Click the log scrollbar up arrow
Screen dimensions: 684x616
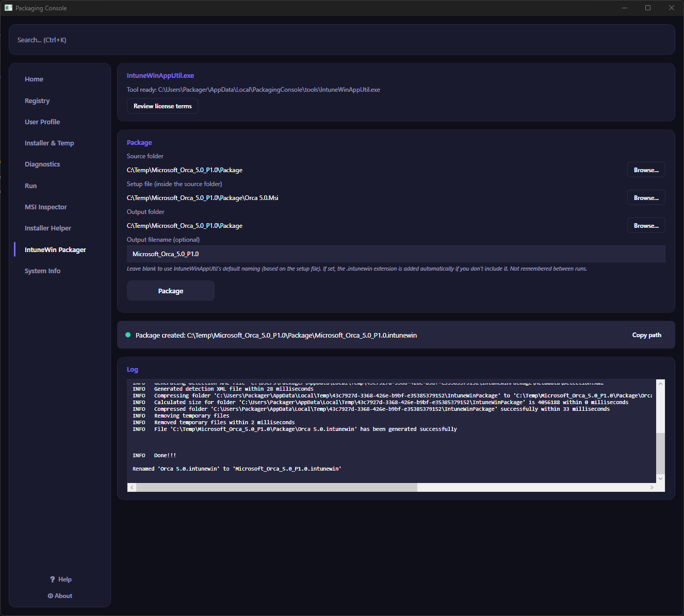click(x=660, y=384)
